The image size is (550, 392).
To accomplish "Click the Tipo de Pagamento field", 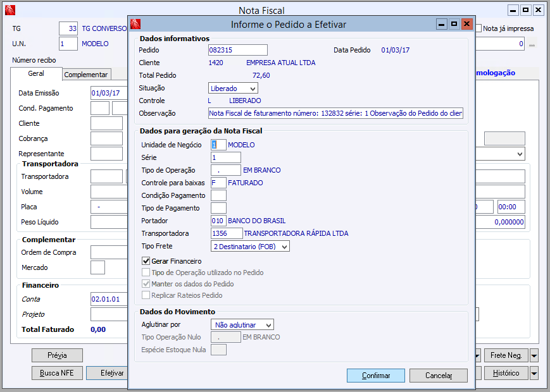I will point(218,208).
